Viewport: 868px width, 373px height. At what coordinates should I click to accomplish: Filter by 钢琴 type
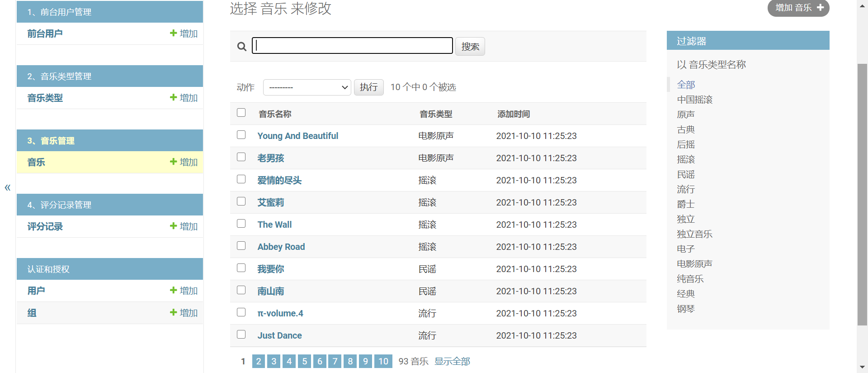[x=686, y=309]
